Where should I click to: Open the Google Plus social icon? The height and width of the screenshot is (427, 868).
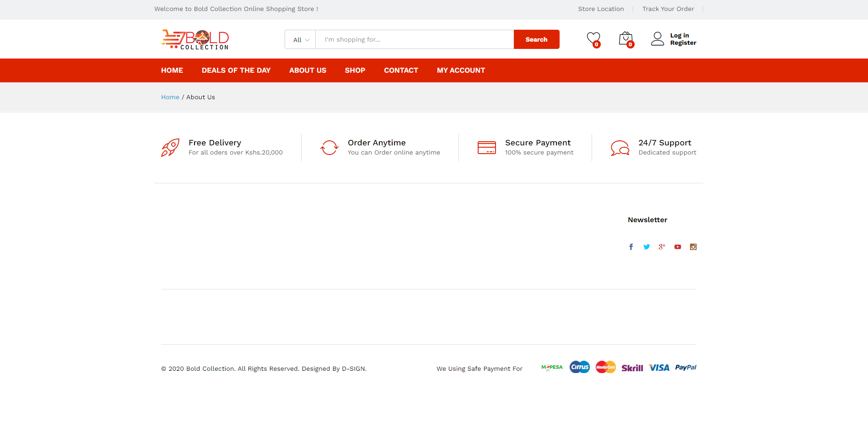(662, 247)
